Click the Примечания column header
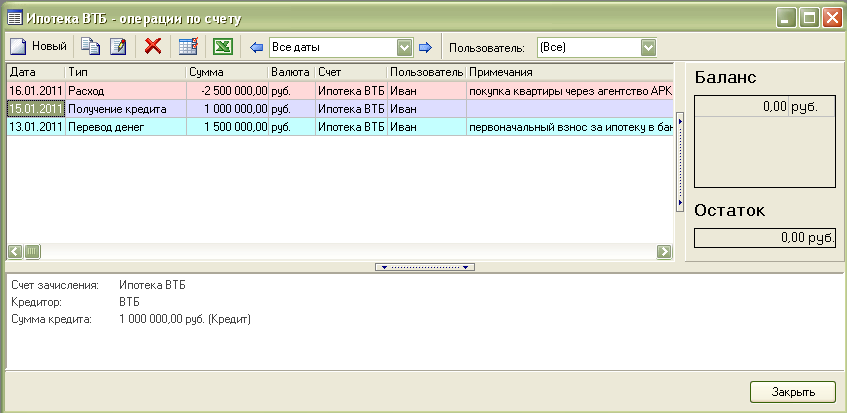This screenshot has width=847, height=413. pyautogui.click(x=570, y=72)
